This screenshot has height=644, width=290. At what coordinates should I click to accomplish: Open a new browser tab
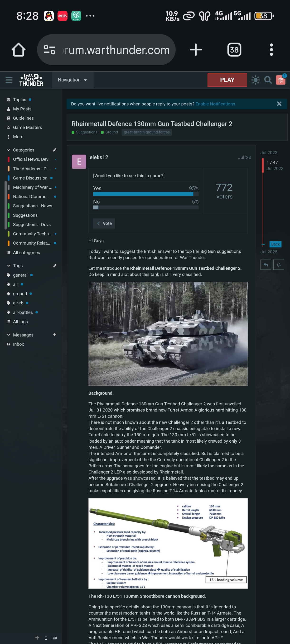pyautogui.click(x=196, y=50)
